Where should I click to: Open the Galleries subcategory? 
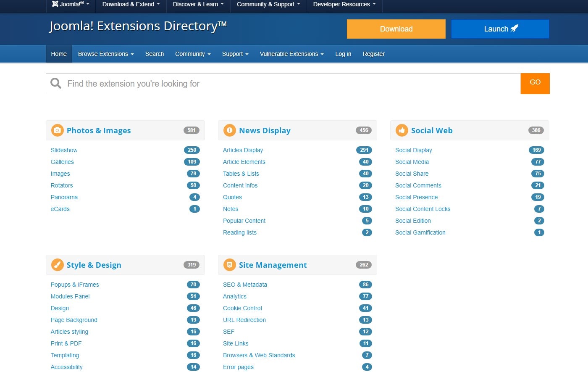[62, 162]
